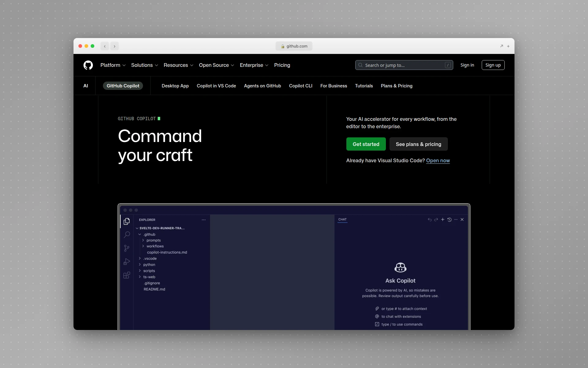Open the copilot-instructions.md file
This screenshot has width=588, height=368.
tap(167, 252)
